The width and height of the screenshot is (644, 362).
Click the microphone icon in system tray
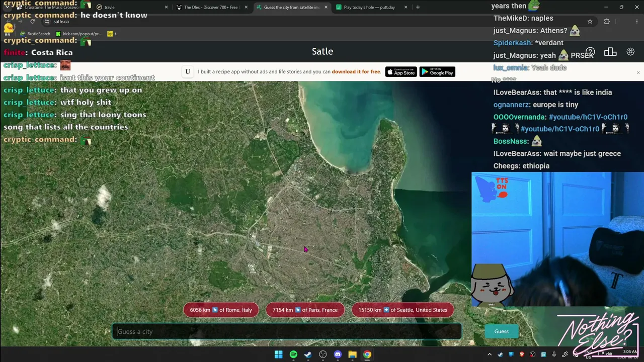pyautogui.click(x=554, y=354)
